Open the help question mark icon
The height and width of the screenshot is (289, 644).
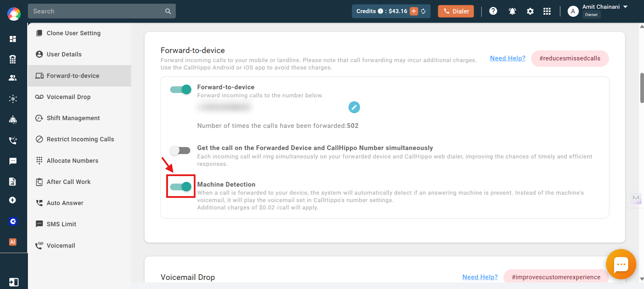point(493,11)
